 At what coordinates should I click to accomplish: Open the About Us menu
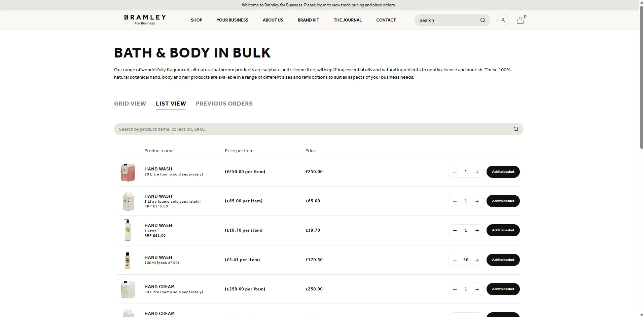273,20
